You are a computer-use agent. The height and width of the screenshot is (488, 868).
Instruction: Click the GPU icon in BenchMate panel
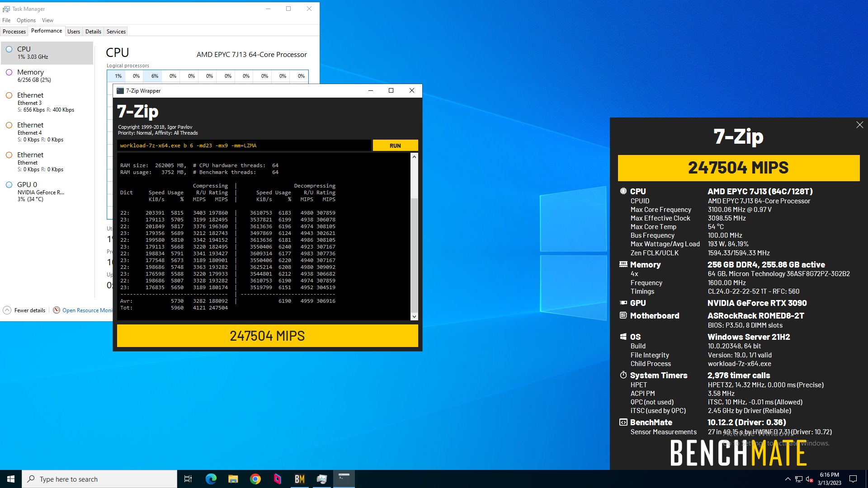[623, 303]
